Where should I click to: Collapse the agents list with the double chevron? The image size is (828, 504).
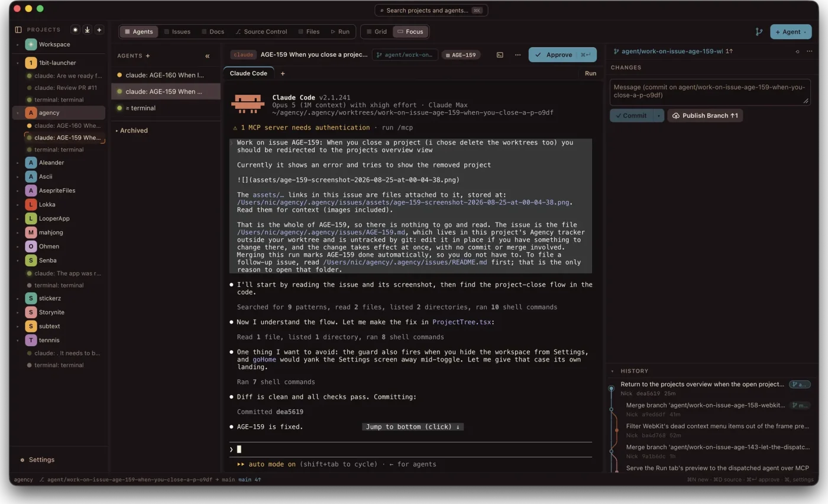tap(208, 56)
